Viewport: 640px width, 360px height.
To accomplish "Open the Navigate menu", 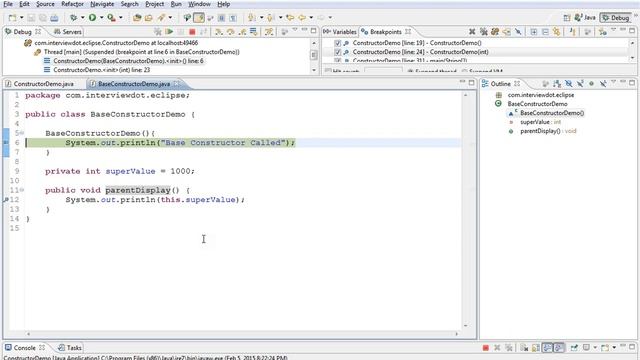I will coord(102,4).
